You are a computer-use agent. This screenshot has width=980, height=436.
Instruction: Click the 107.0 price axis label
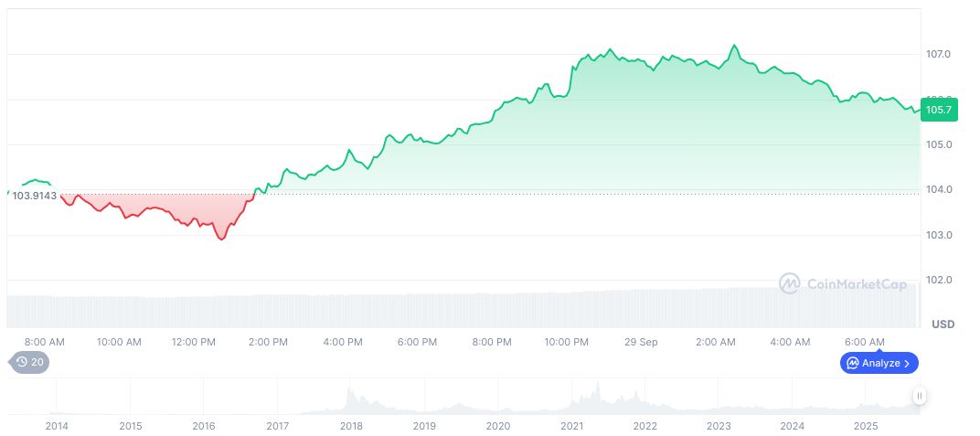coord(939,55)
